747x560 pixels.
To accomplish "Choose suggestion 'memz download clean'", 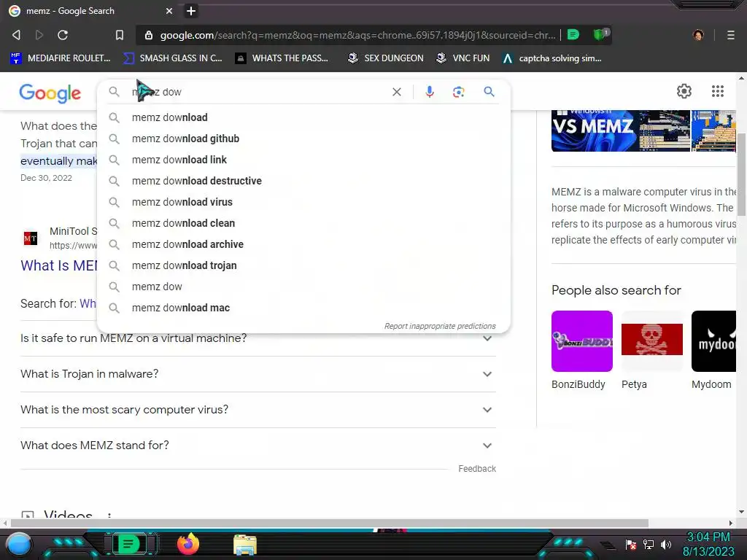I will pyautogui.click(x=303, y=223).
